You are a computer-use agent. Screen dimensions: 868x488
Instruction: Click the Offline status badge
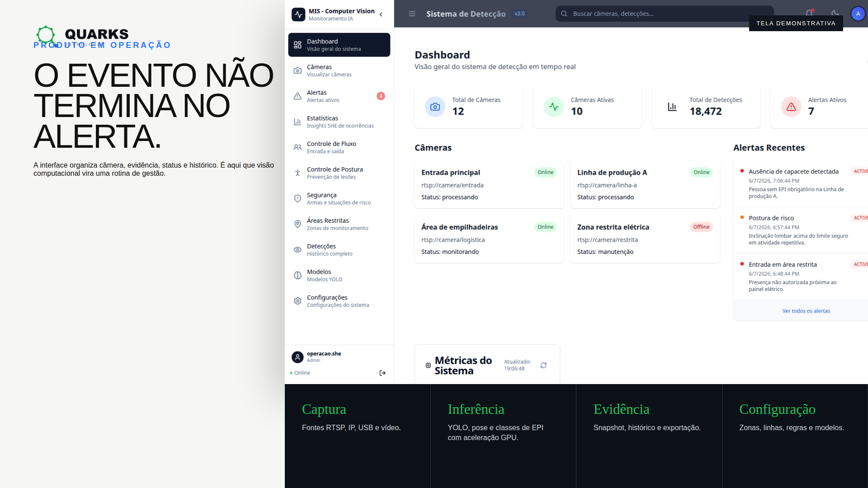[701, 227]
